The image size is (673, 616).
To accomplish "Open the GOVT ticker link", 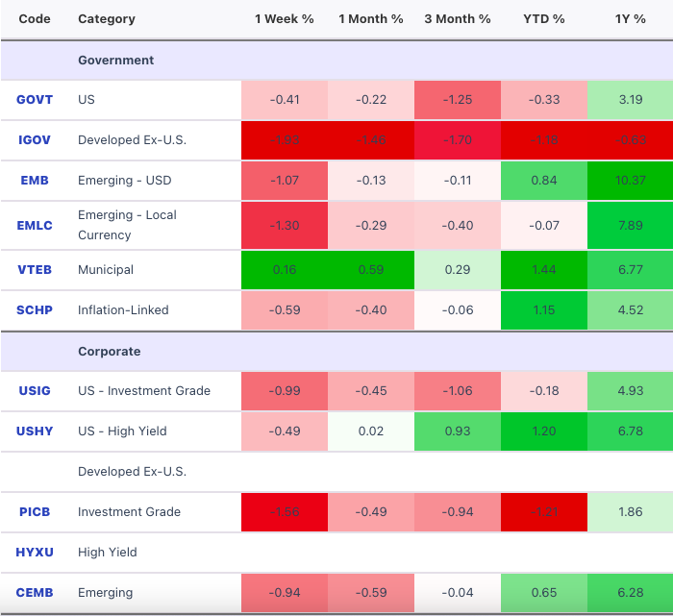I will click(x=35, y=100).
